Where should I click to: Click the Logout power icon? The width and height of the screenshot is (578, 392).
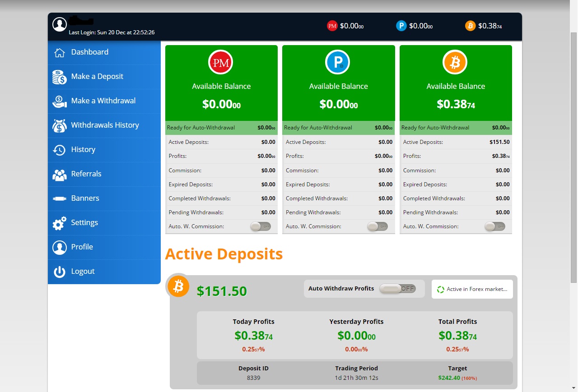point(59,272)
